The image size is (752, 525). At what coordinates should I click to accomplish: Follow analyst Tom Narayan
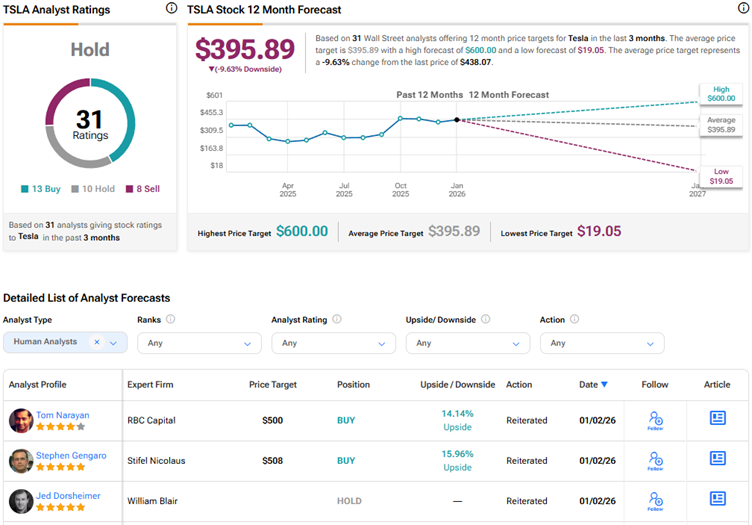pyautogui.click(x=655, y=420)
